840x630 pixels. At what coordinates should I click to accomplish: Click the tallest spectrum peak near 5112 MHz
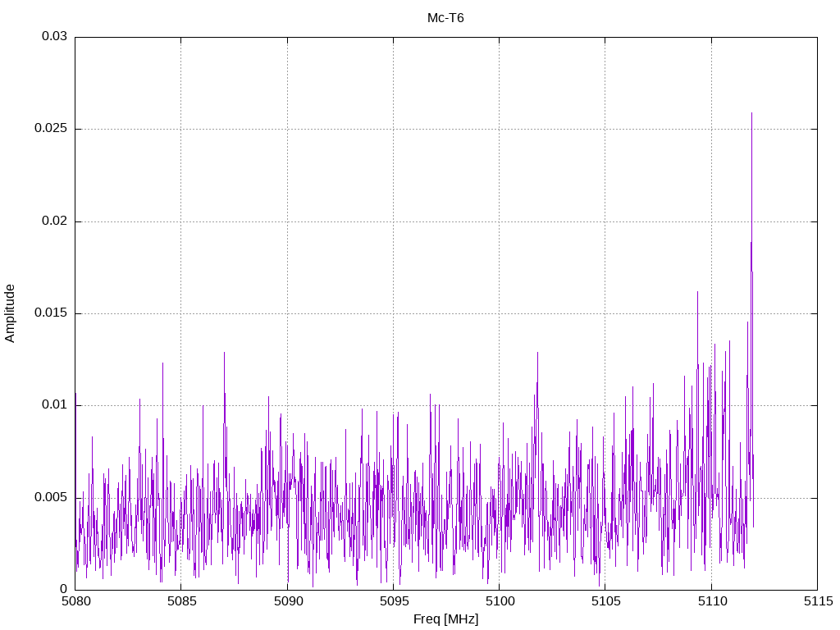click(751, 113)
